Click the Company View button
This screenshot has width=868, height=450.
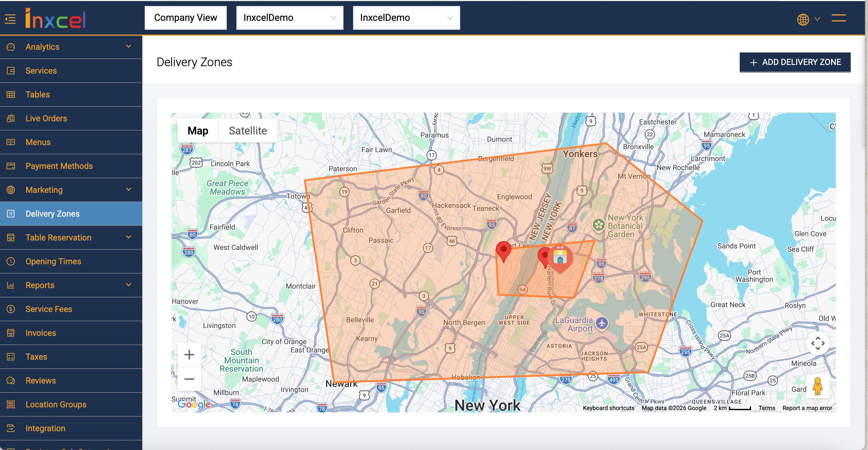point(185,18)
